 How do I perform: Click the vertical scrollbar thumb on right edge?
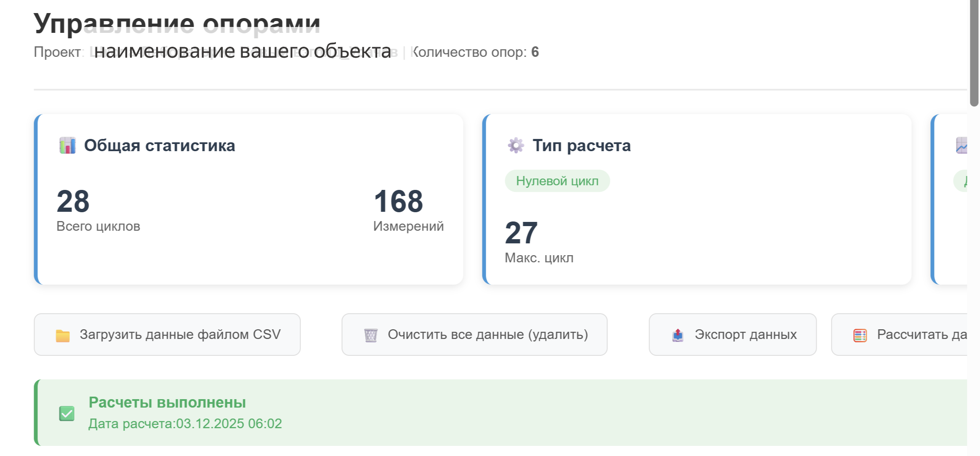coord(974,53)
